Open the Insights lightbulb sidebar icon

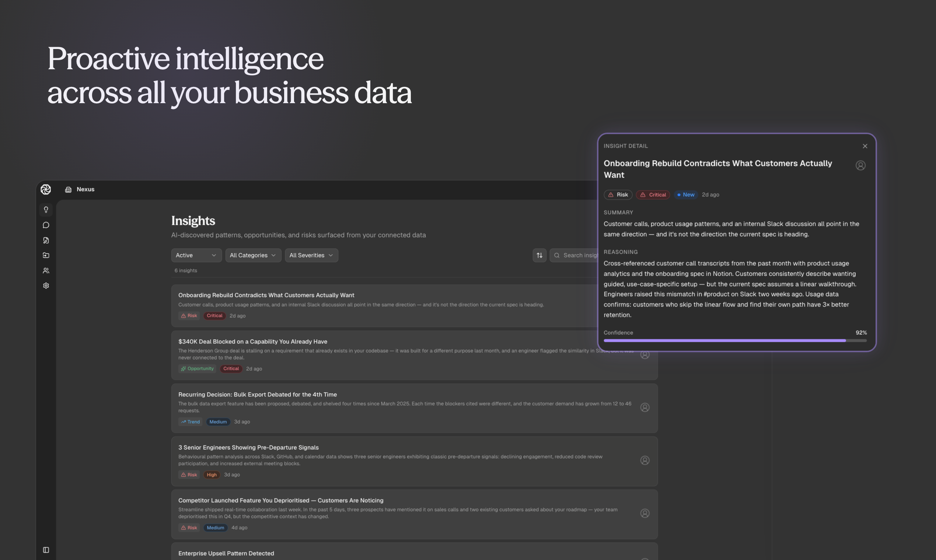pyautogui.click(x=46, y=209)
